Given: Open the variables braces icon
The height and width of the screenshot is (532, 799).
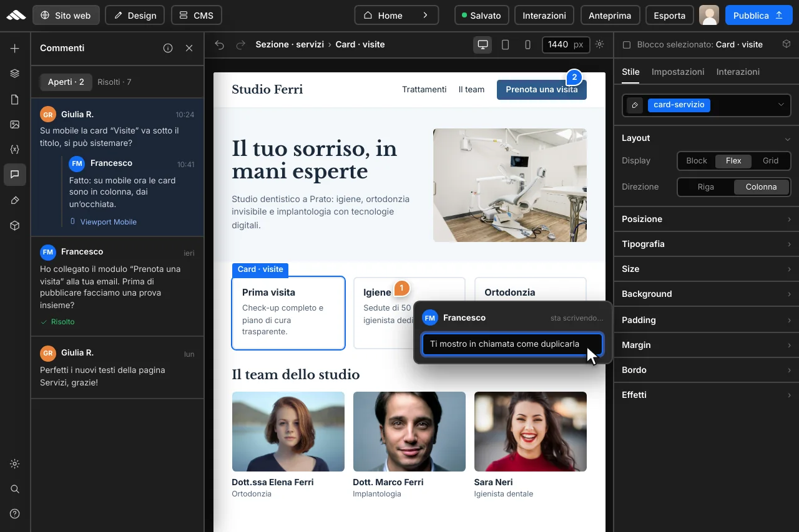Looking at the screenshot, I should point(15,150).
